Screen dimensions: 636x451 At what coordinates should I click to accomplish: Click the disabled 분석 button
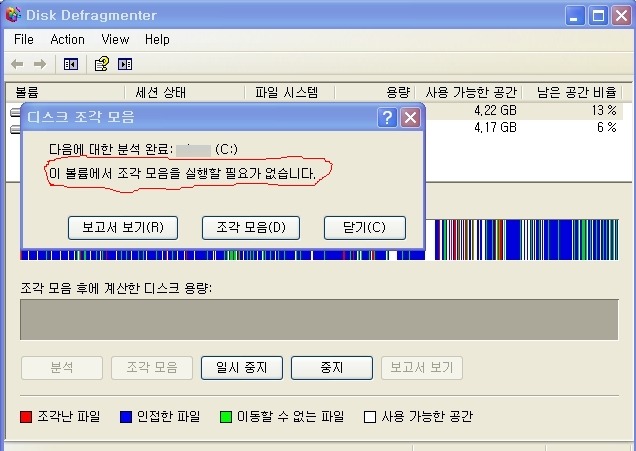coord(62,368)
